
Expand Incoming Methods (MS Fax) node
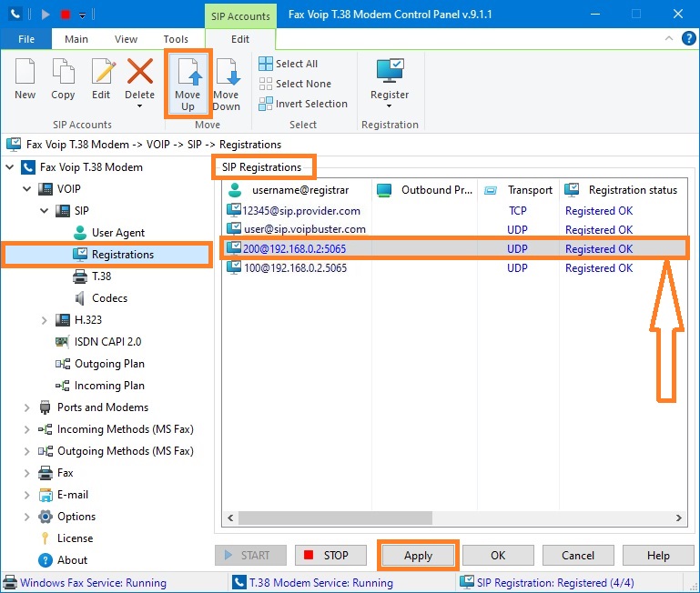pyautogui.click(x=26, y=429)
